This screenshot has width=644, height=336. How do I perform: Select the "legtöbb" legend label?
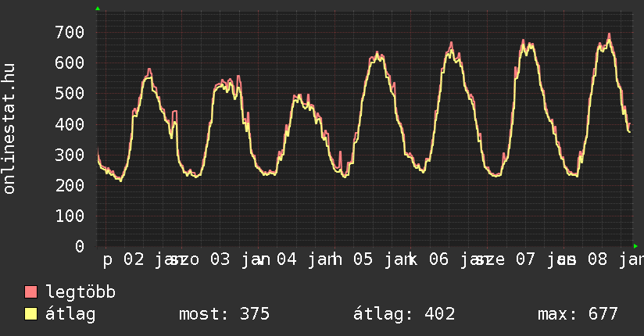click(x=80, y=293)
